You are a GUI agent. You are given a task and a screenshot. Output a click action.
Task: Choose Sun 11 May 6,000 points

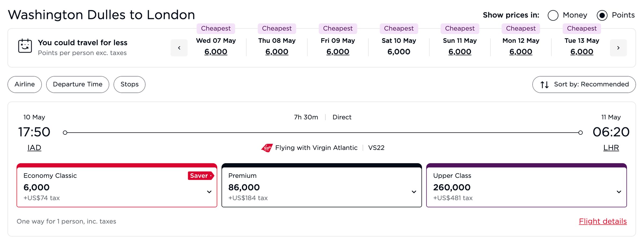click(x=460, y=51)
